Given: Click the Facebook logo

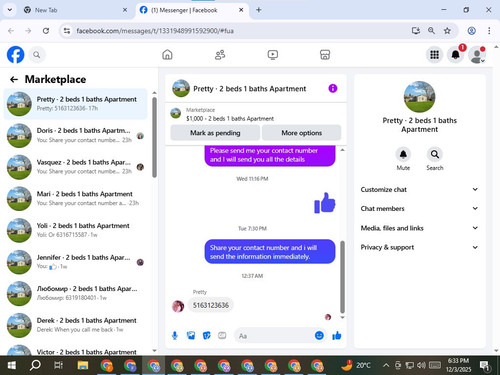Looking at the screenshot, I should click(15, 55).
